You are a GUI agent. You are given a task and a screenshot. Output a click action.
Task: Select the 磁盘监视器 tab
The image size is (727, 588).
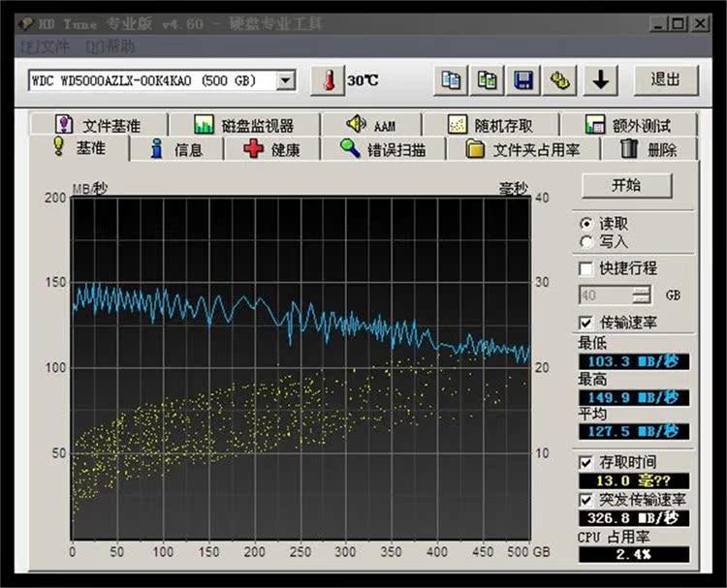click(244, 125)
